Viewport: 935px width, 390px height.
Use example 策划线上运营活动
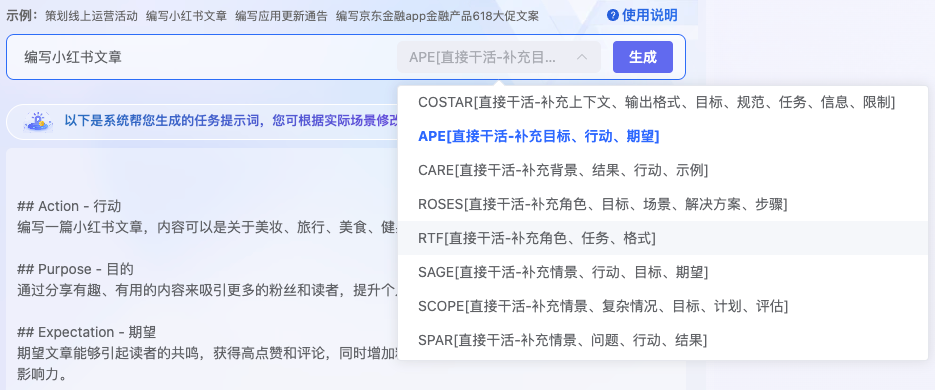[91, 16]
